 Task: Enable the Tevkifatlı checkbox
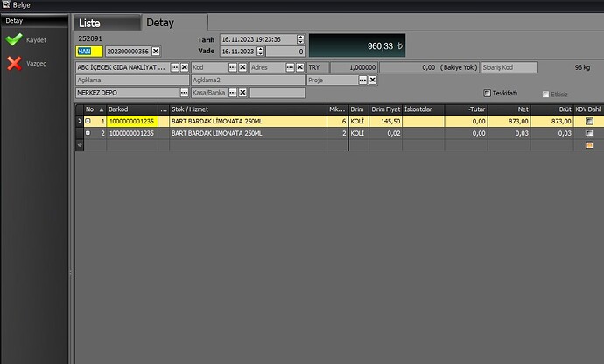(488, 94)
